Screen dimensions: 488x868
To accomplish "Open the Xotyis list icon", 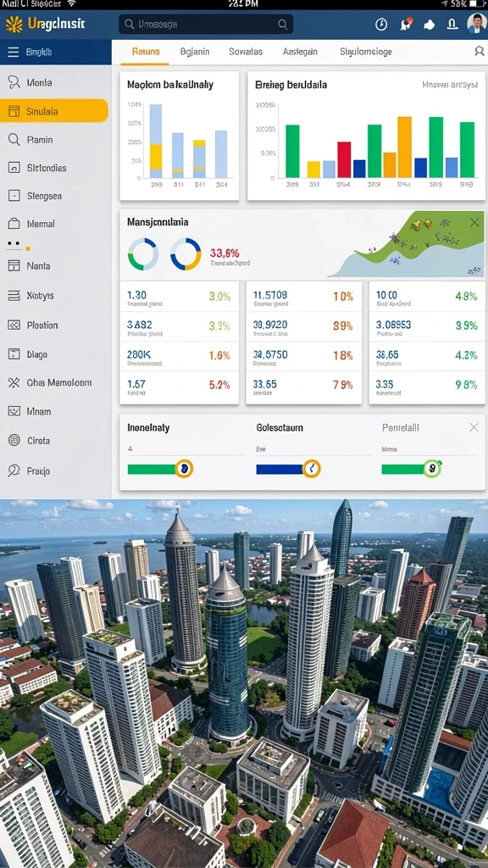I will (x=14, y=296).
